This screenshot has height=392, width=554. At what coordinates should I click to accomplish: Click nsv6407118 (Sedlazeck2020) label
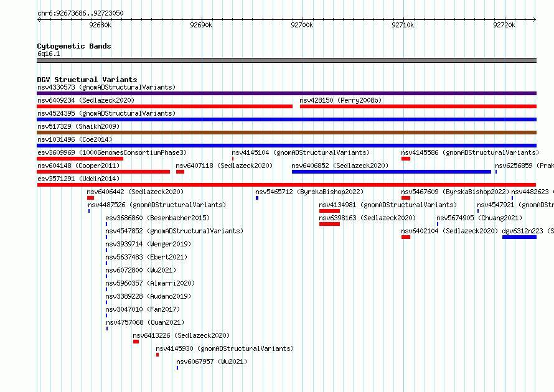click(224, 166)
